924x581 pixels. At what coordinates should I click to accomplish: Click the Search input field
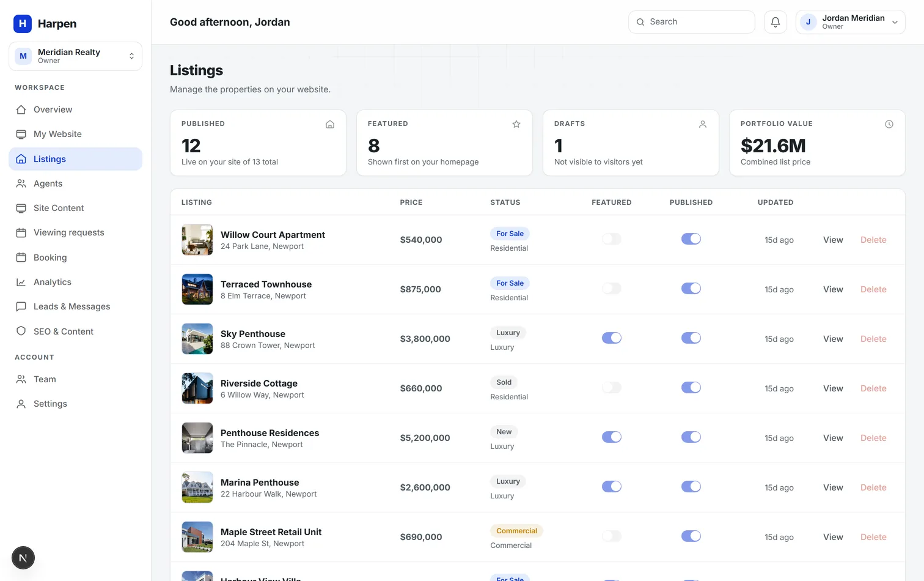(692, 22)
